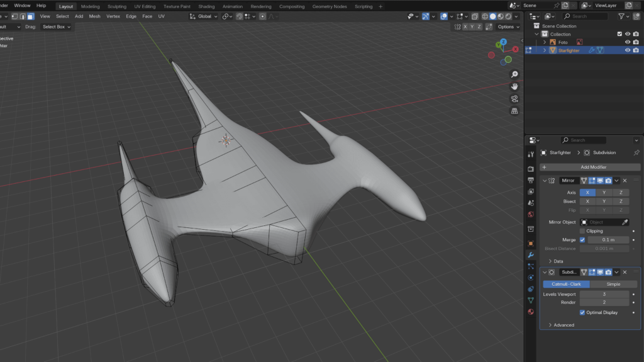Open the Window menu
The width and height of the screenshot is (644, 362).
tap(22, 6)
